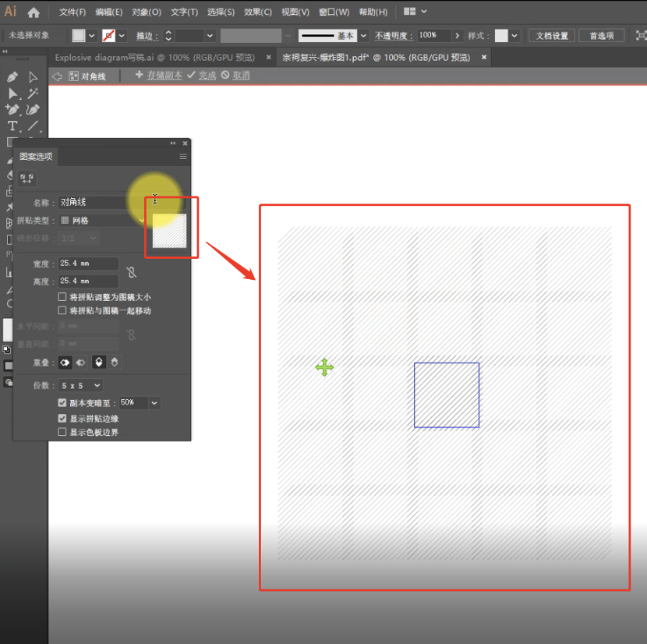Screen dimensions: 647x644
Task: Choose the right-in-front overlap button
Action: click(80, 363)
